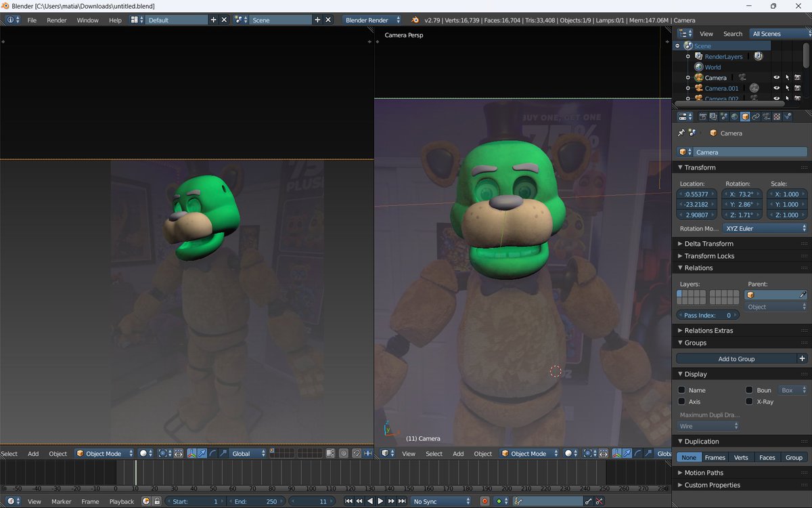The height and width of the screenshot is (508, 812).
Task: Open the Render menu in the info header
Action: click(x=57, y=20)
